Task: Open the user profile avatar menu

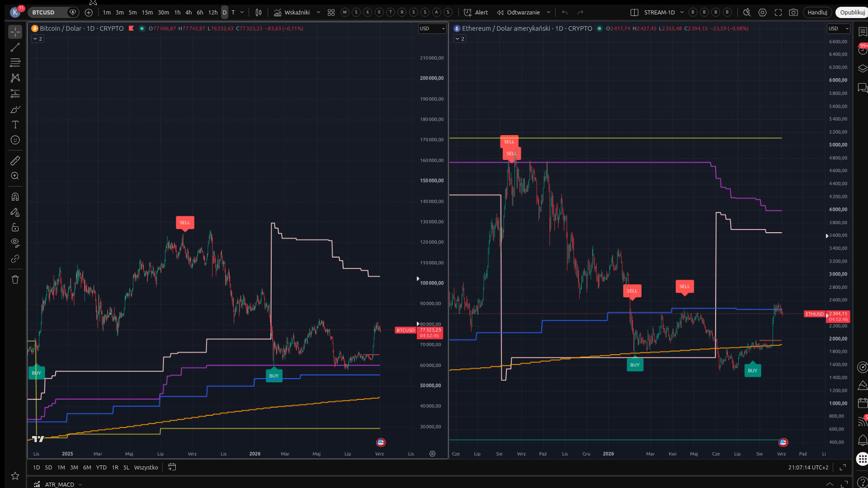Action: click(x=16, y=12)
